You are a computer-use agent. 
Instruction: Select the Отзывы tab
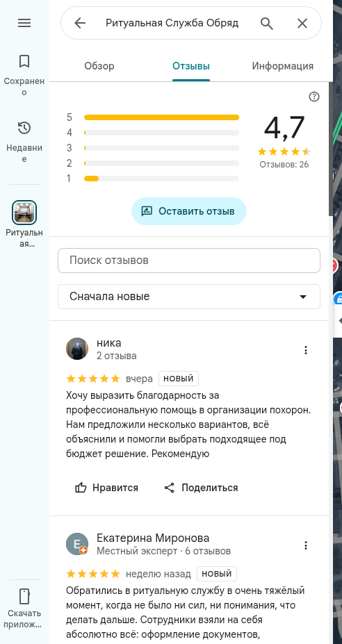click(191, 66)
